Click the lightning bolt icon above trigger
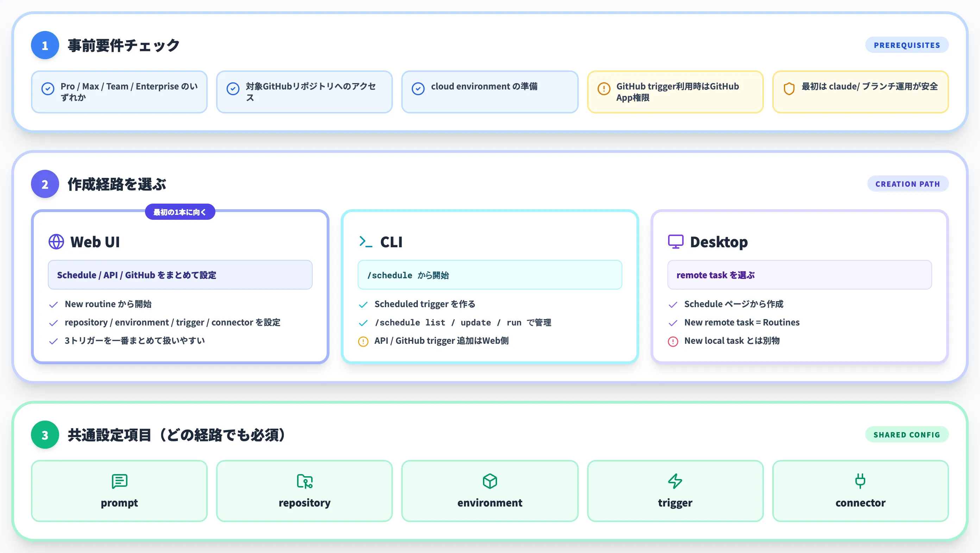This screenshot has height=553, width=980. pos(675,481)
